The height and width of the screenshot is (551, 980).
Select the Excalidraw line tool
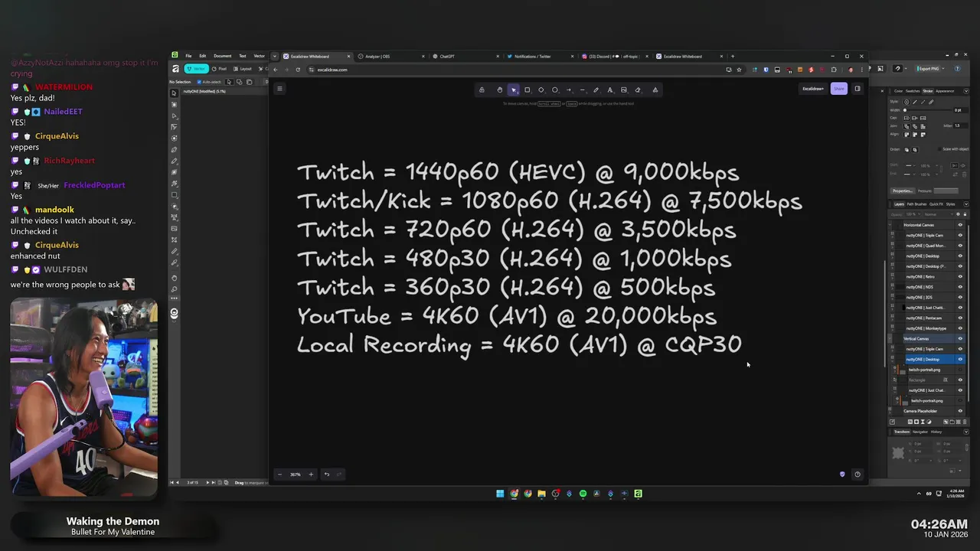coord(583,90)
